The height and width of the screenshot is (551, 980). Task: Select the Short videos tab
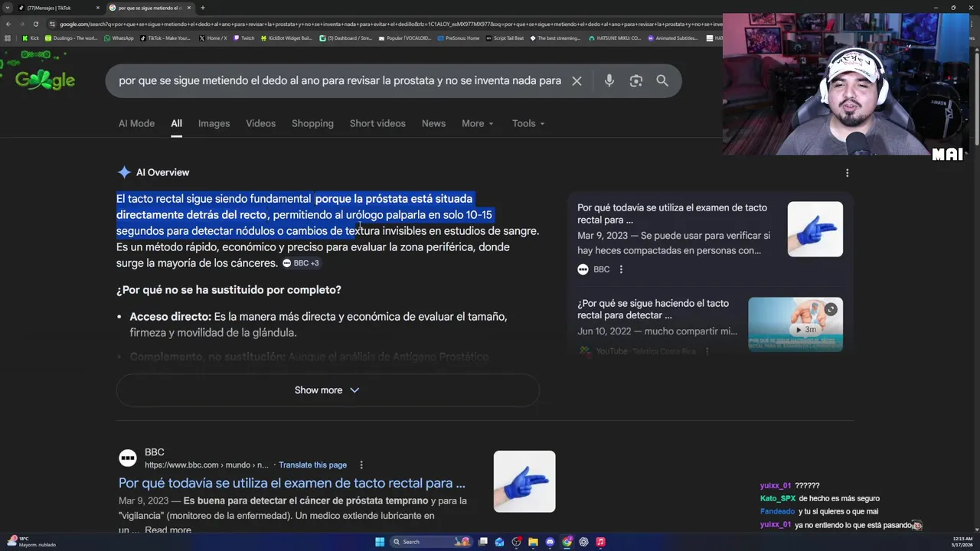point(377,123)
